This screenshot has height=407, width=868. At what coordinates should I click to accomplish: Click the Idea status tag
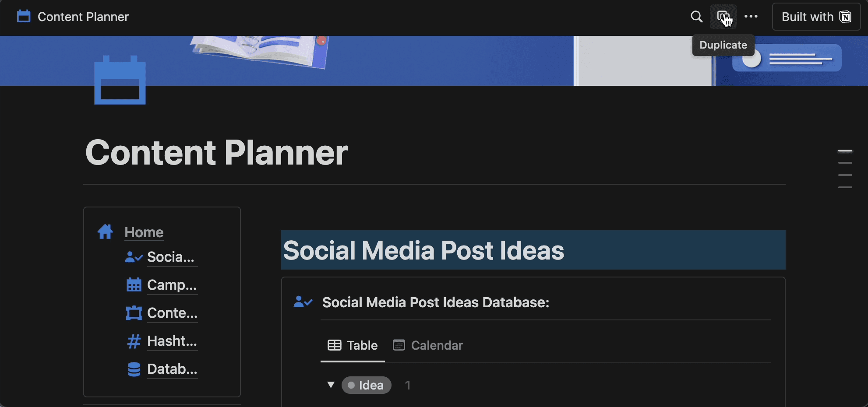tap(366, 385)
